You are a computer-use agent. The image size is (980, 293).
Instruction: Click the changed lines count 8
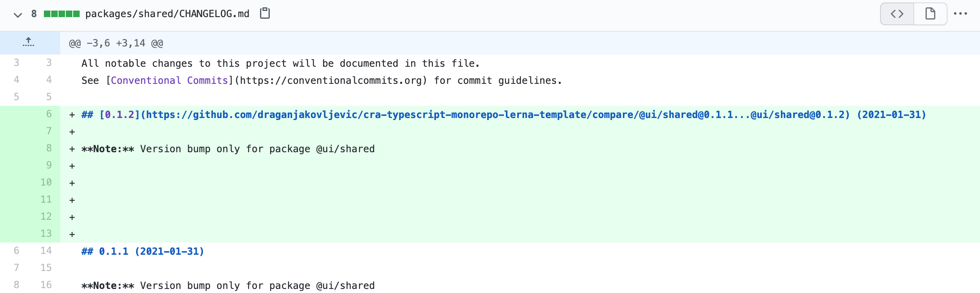[34, 14]
